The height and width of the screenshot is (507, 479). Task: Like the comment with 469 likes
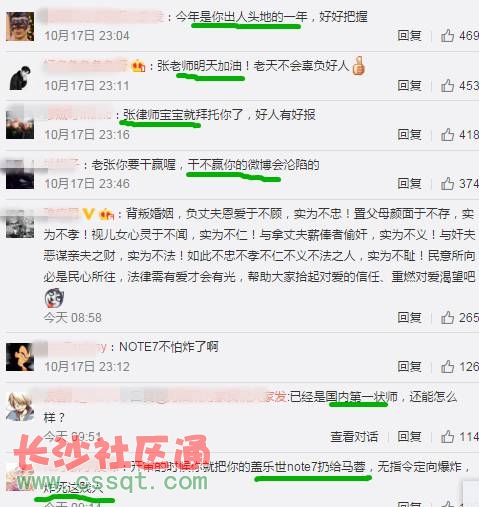(x=447, y=35)
